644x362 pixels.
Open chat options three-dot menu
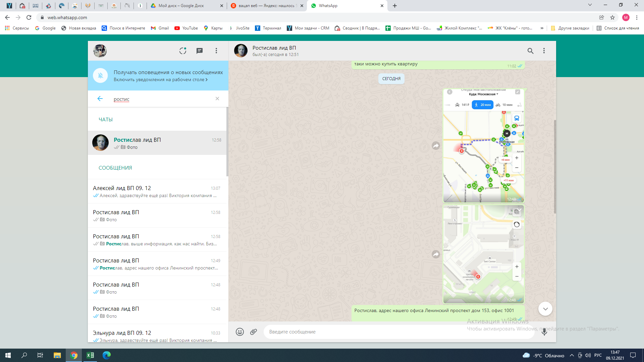544,51
